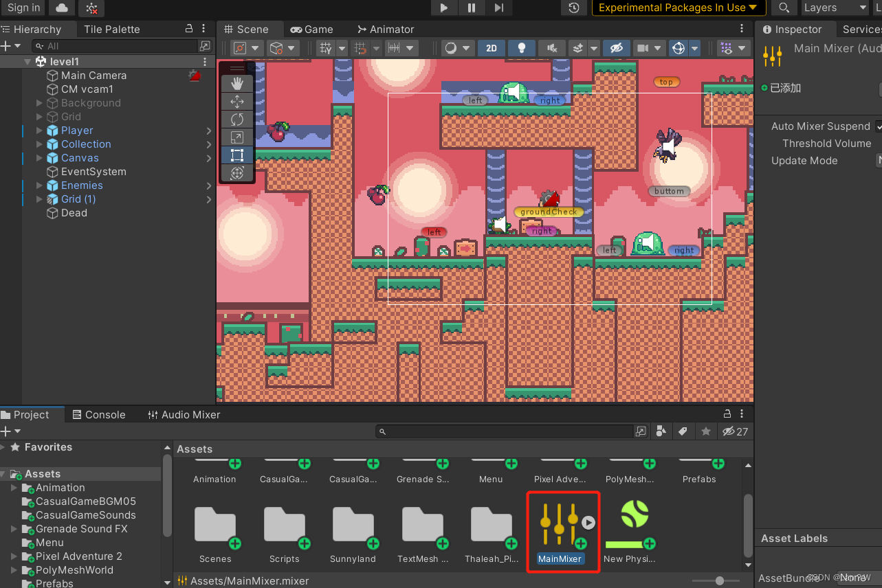Open the draw mode shading dropdown
882x588 pixels.
[x=458, y=48]
